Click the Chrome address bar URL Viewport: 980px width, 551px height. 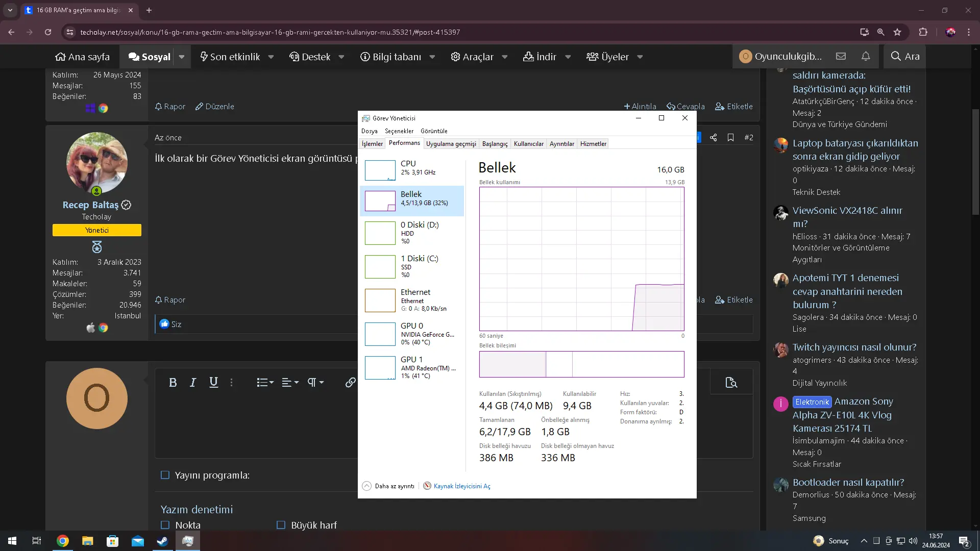coord(271,32)
